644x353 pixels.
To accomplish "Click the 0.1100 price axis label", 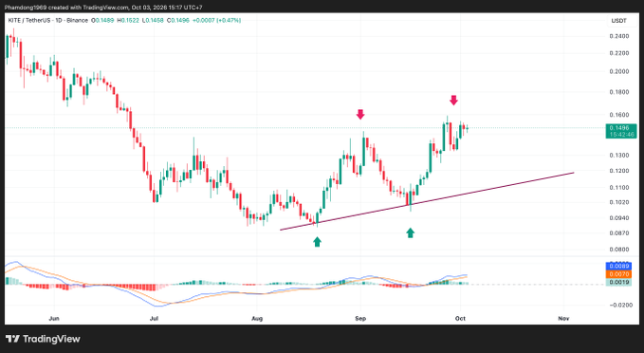I will point(619,187).
